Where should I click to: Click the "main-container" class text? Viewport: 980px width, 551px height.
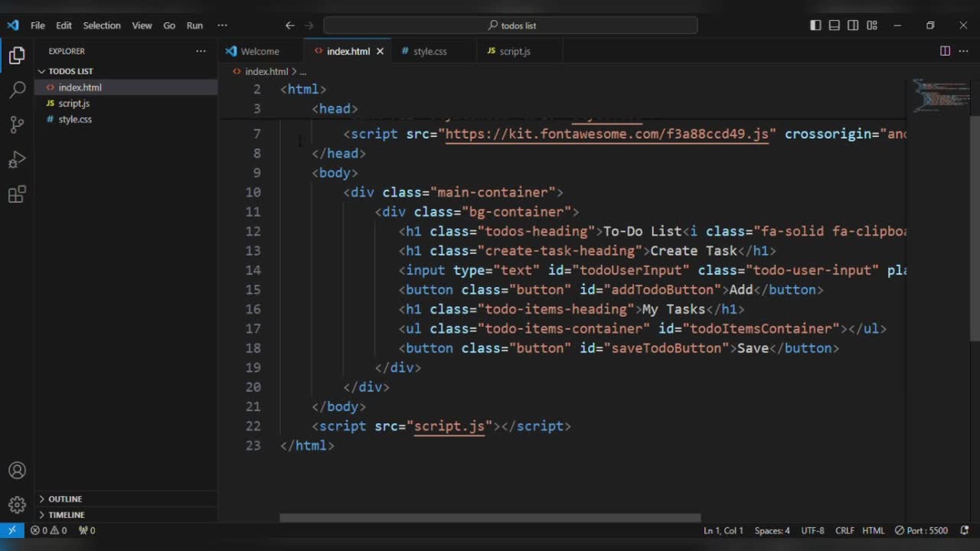[x=492, y=192]
